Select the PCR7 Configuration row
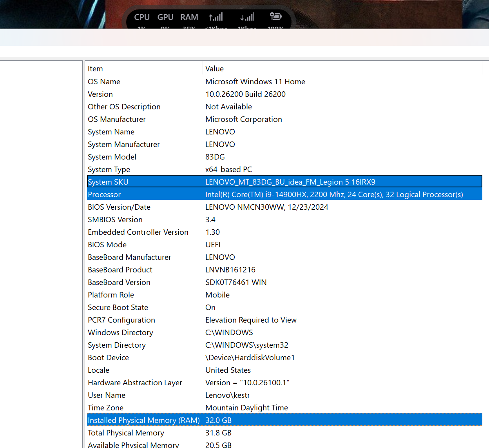This screenshot has width=489, height=448. 284,320
